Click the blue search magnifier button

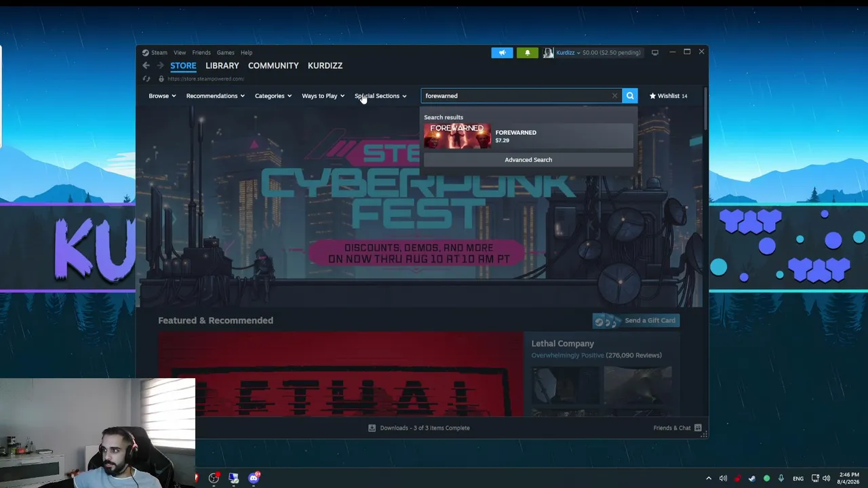[x=630, y=96]
